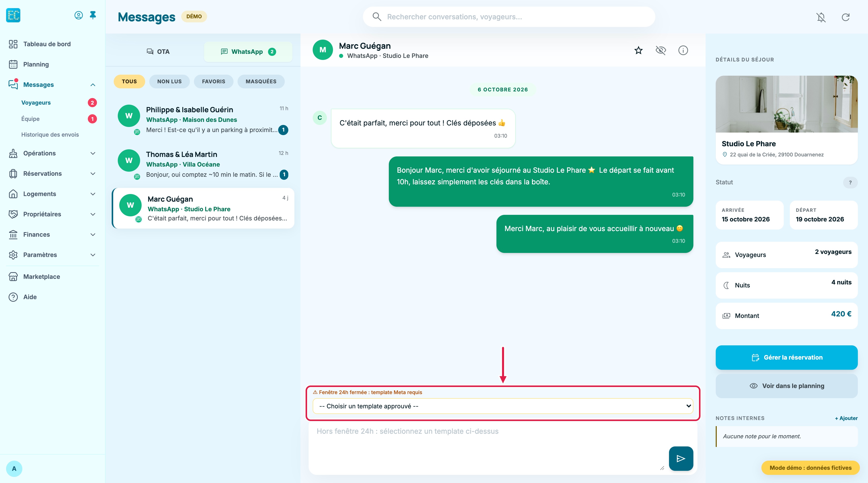The image size is (868, 483).
Task: Add an internal note via + Ajouter
Action: point(846,418)
